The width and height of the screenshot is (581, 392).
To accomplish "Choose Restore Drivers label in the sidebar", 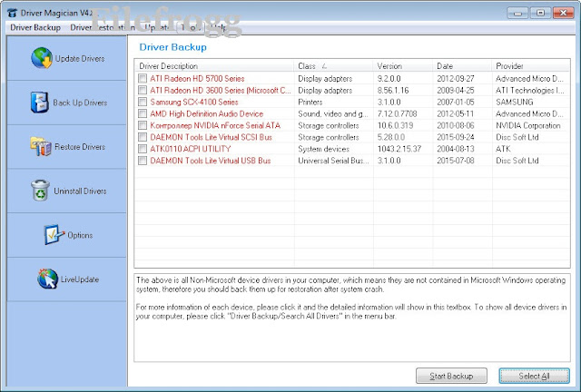I will (x=80, y=147).
